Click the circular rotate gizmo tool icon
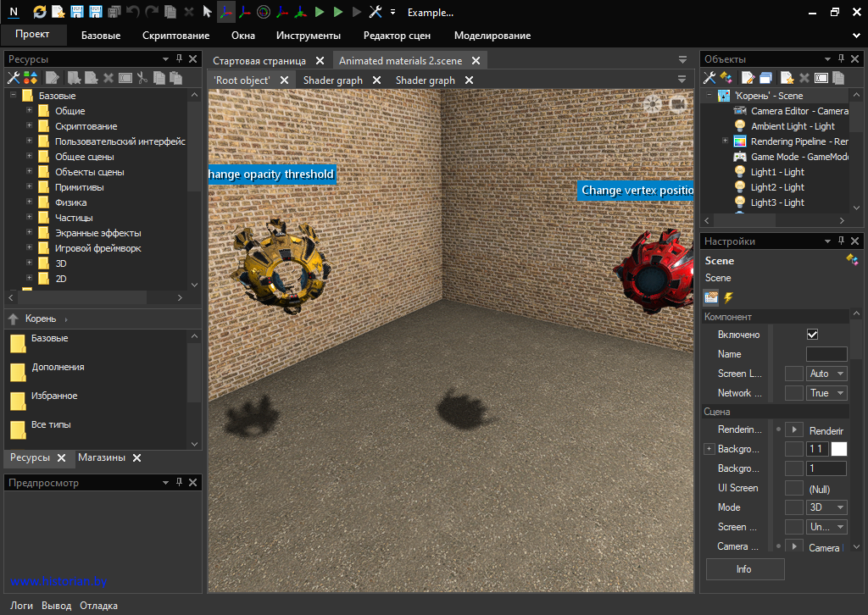 pos(264,12)
